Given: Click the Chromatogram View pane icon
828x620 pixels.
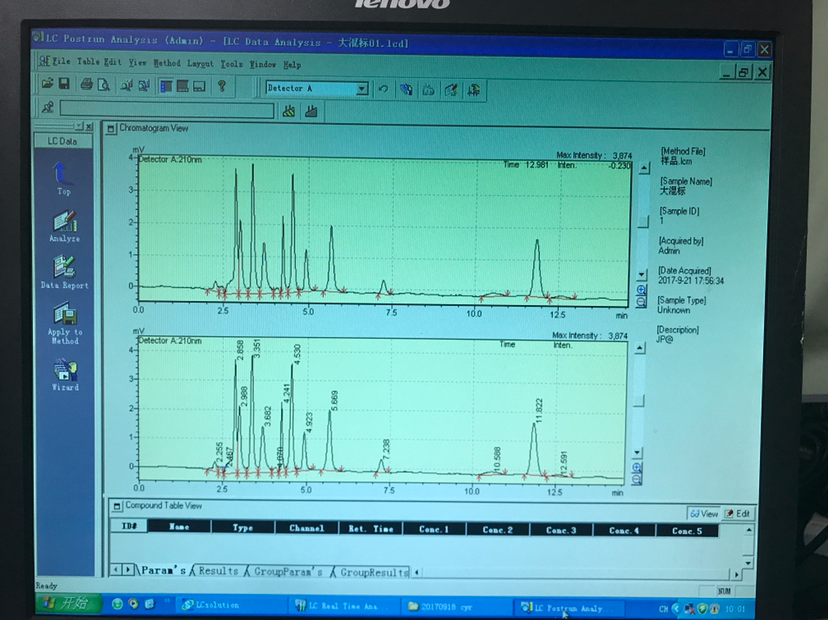Looking at the screenshot, I should tap(111, 128).
